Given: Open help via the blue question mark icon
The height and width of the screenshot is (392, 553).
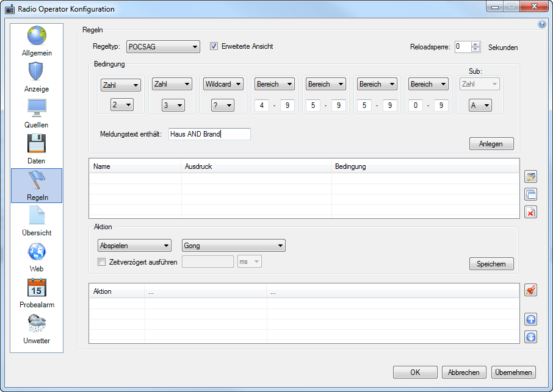Looking at the screenshot, I should tap(542, 24).
